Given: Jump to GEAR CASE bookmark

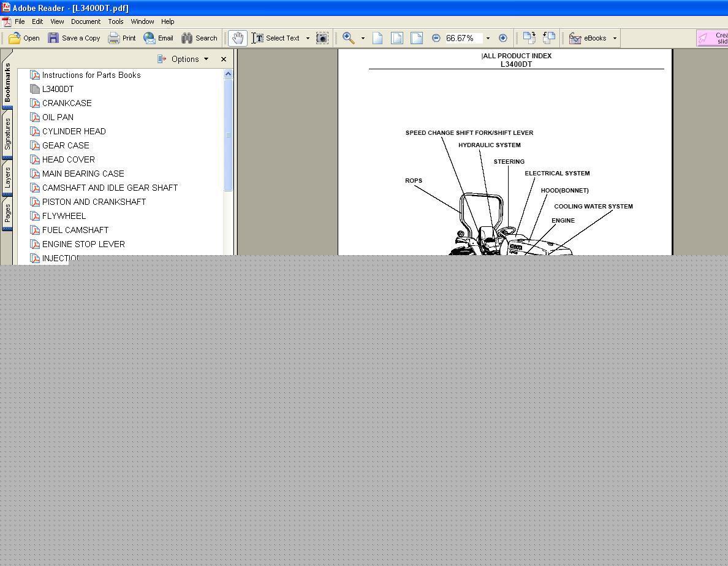Looking at the screenshot, I should (66, 145).
